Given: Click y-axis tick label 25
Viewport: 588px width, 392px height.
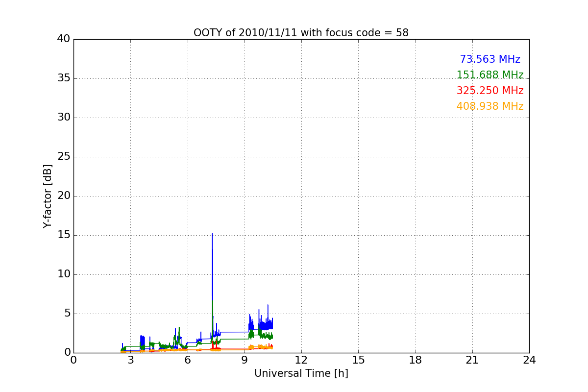Looking at the screenshot, I should [x=63, y=157].
